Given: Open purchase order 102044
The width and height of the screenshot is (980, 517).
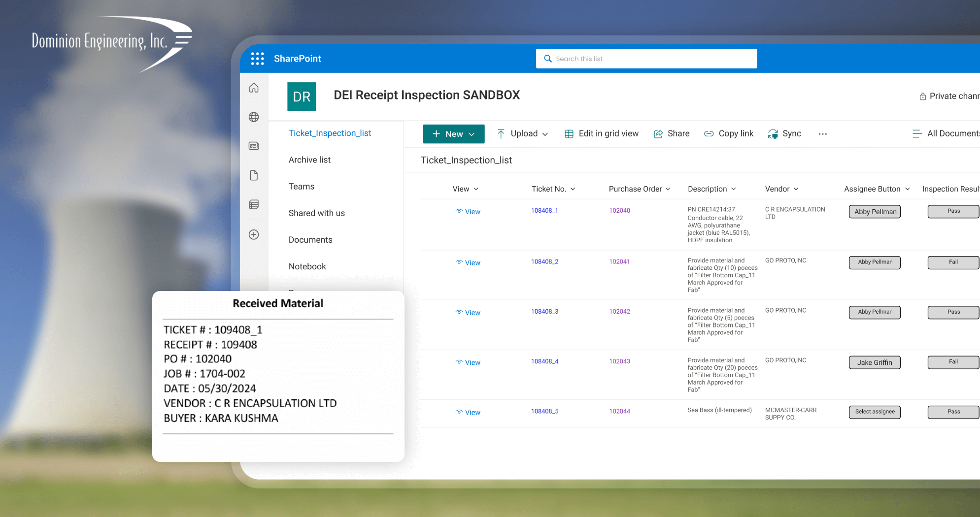Looking at the screenshot, I should (619, 412).
